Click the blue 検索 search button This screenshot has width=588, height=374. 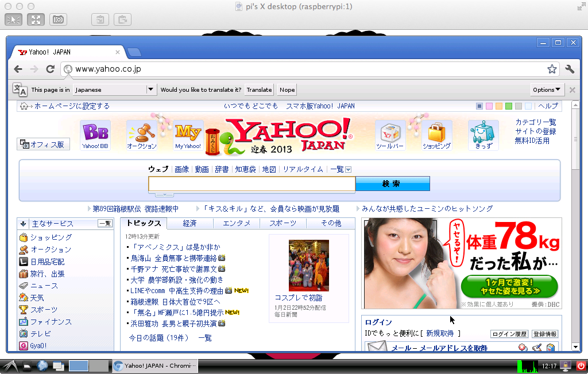[392, 184]
